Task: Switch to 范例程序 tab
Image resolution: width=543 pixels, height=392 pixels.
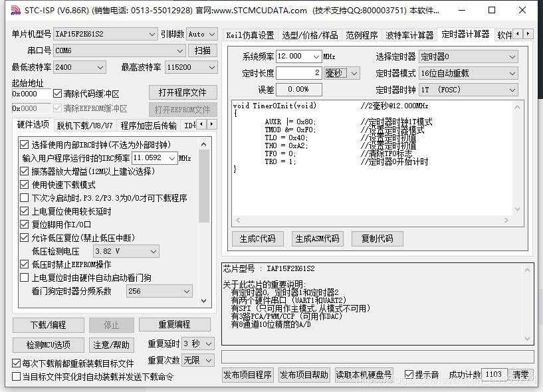Action: coord(362,35)
